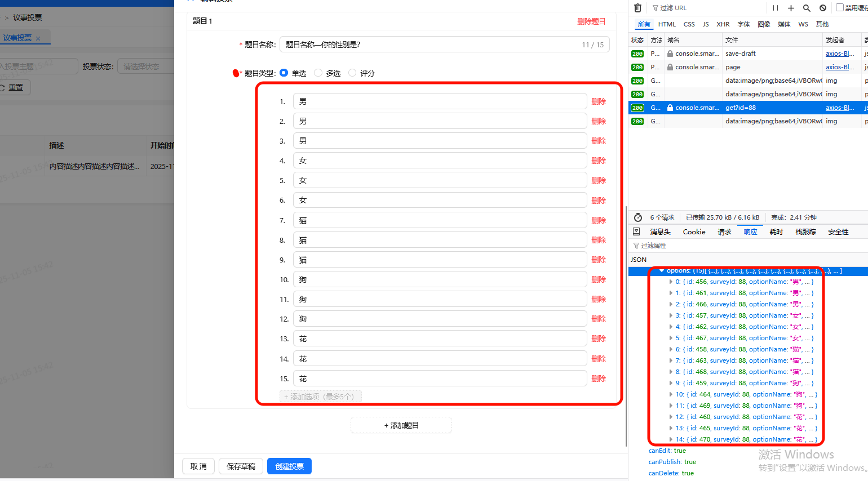Viewport: 868px width, 481px height.
Task: Pause network recording in DevTools
Action: pos(776,8)
